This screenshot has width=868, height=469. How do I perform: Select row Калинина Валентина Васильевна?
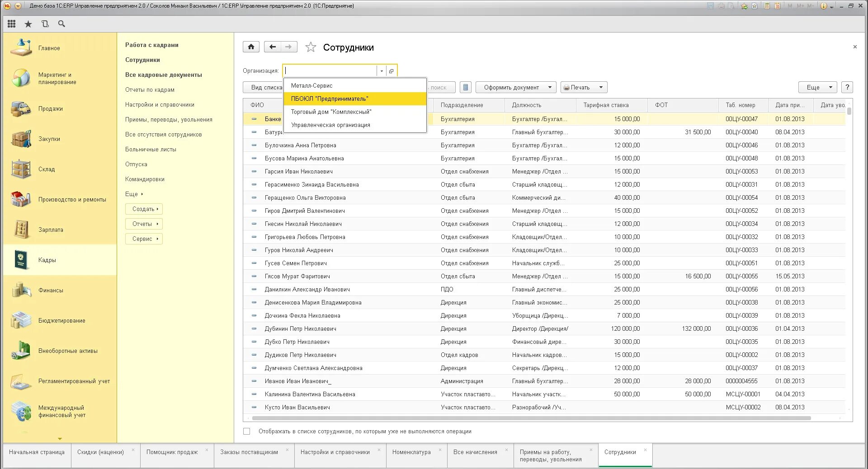544,394
